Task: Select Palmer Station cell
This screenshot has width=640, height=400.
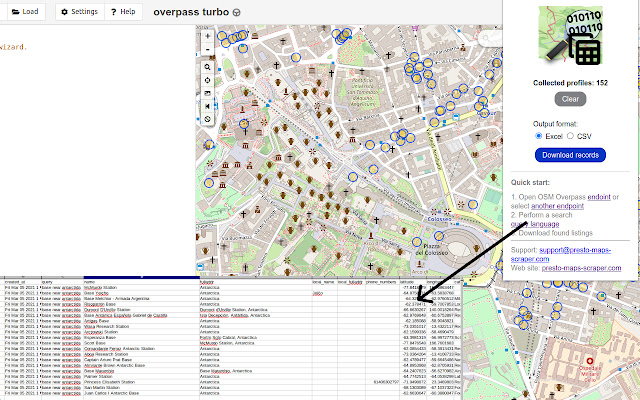Action: [x=142, y=377]
